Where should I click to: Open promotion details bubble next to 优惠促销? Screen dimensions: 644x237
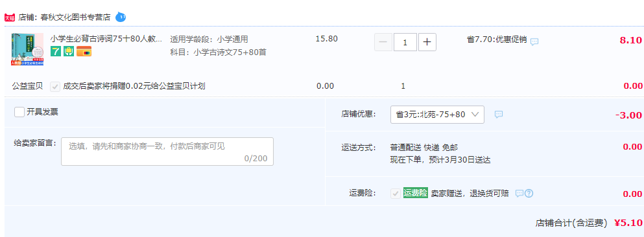[x=534, y=42]
